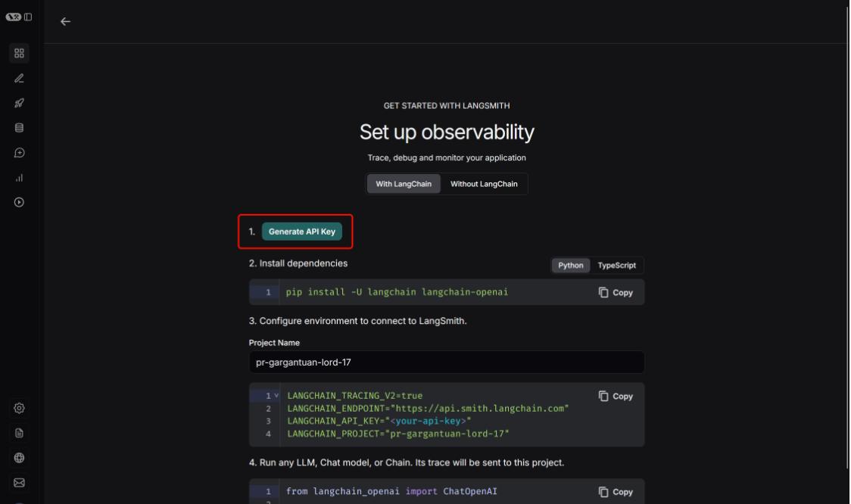851x504 pixels.
Task: Click the 'GET STARTED WITH LANGSMITH' label
Action: (447, 105)
